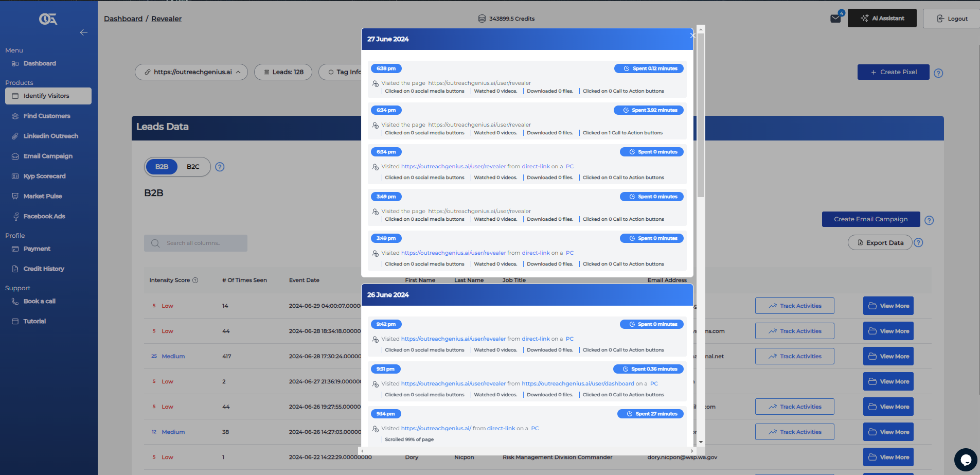Open Kyp Scorecard in sidebar
This screenshot has width=980, height=475.
click(x=44, y=177)
